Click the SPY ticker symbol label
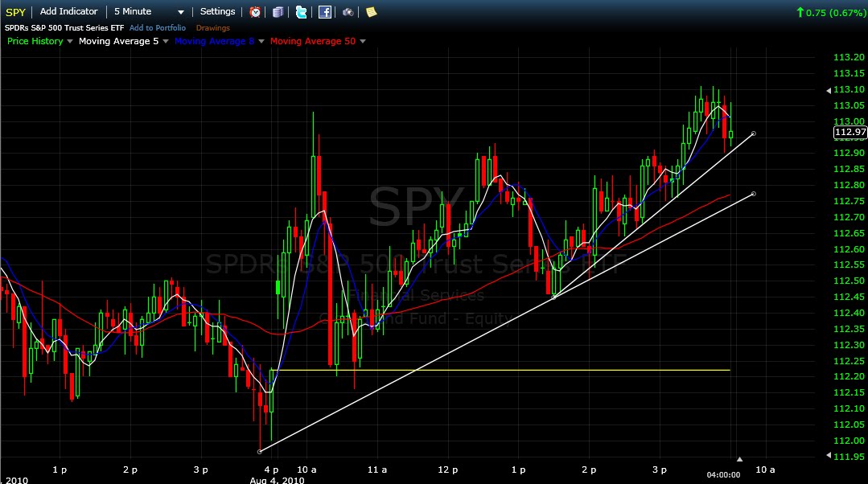Screen dimensions: 868x484 click(x=14, y=11)
